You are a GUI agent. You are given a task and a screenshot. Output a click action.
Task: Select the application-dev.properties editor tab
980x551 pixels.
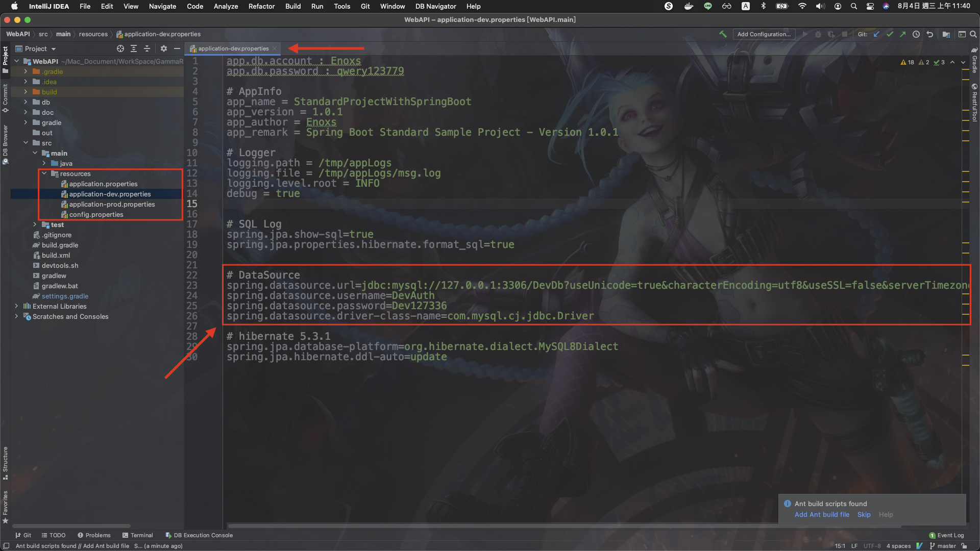tap(233, 48)
